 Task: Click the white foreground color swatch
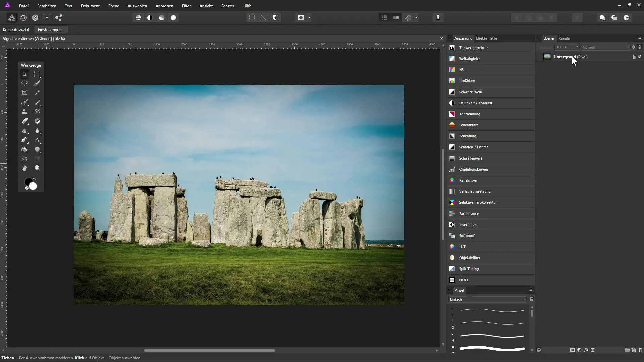(33, 186)
